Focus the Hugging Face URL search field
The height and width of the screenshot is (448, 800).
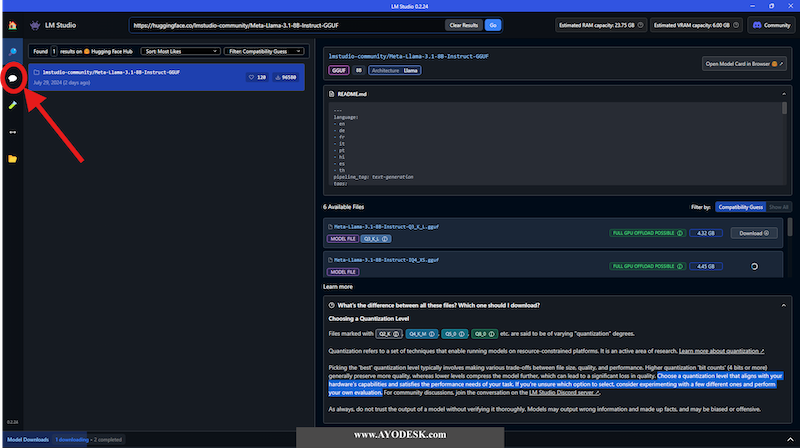[x=288, y=25]
